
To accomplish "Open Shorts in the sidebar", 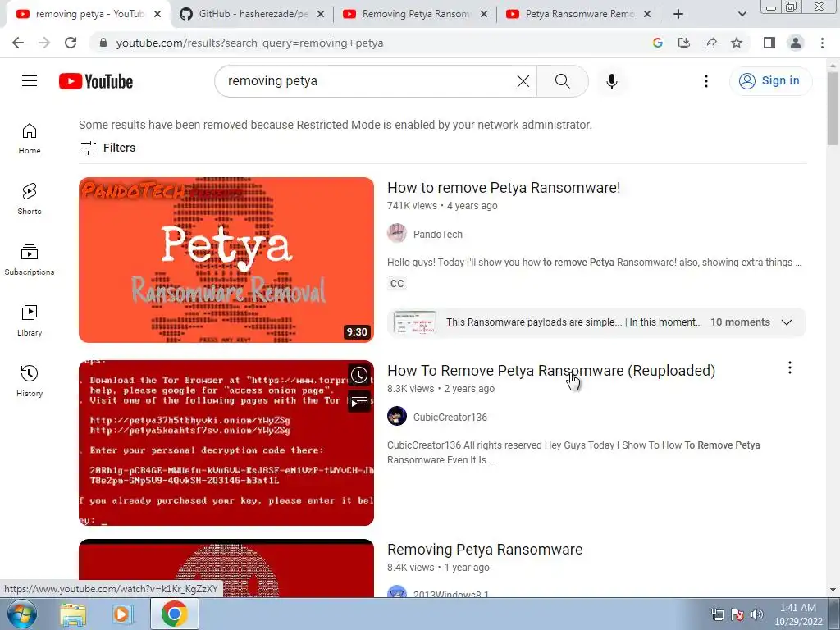I will (x=30, y=199).
